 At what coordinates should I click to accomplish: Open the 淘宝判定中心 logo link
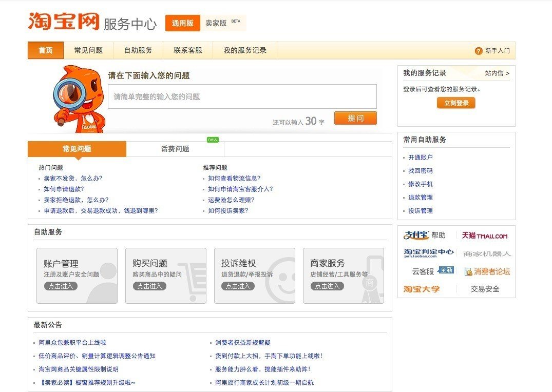click(428, 253)
